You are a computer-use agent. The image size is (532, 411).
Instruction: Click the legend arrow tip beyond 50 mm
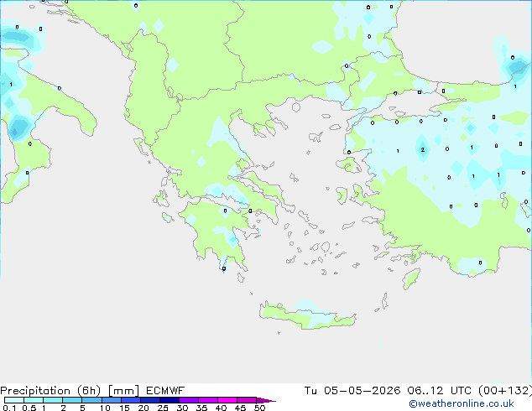(266, 400)
